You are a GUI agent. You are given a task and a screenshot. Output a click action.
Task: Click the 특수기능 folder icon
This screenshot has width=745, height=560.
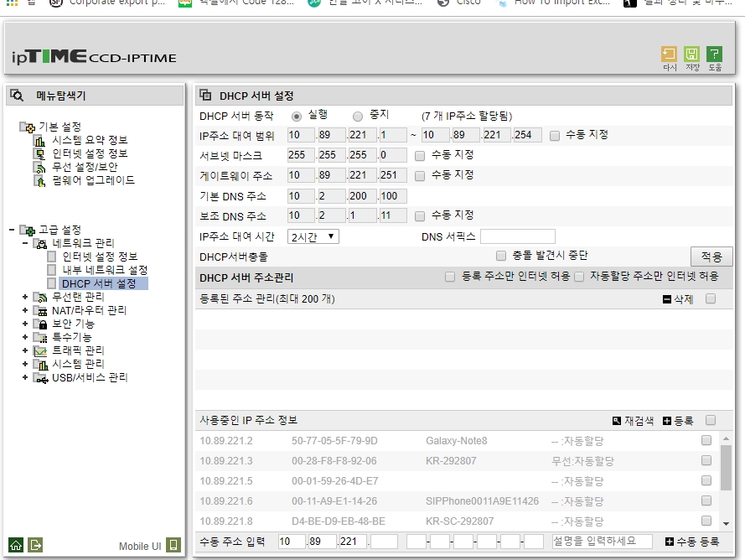coord(40,338)
